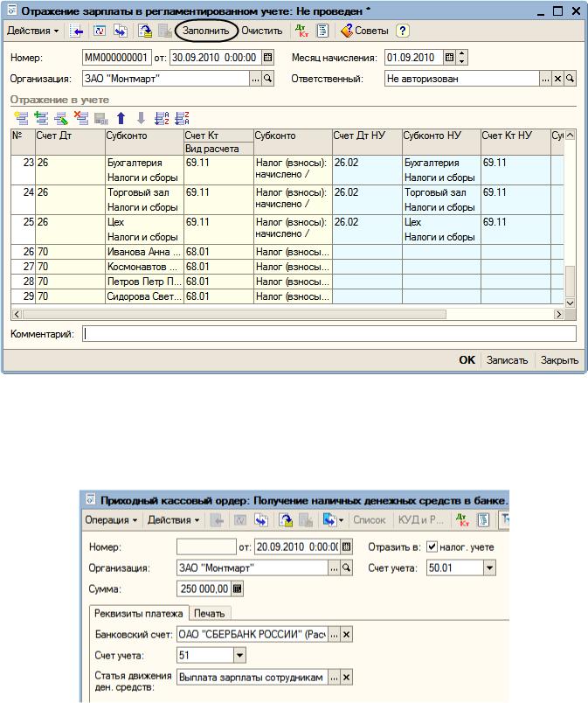This screenshot has height=703, width=588.
Task: Click the create-based-on icon in the salary toolbar
Action: coord(121,31)
